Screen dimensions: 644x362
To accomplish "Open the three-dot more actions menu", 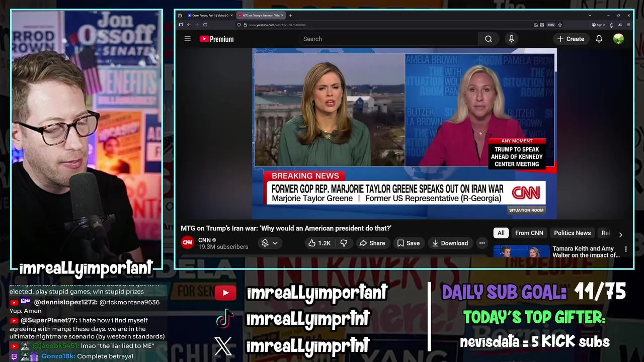I will (x=482, y=243).
